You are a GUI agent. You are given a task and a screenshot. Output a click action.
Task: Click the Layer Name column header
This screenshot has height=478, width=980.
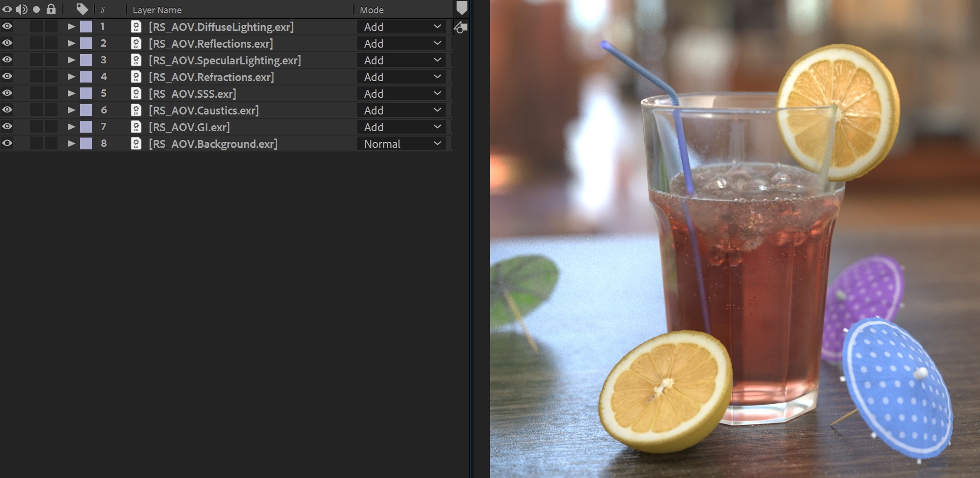157,10
